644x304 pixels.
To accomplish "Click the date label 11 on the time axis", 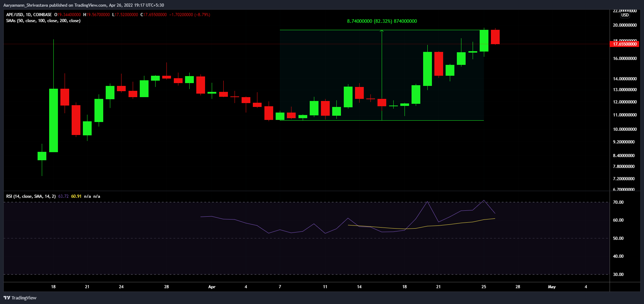I will (325, 287).
